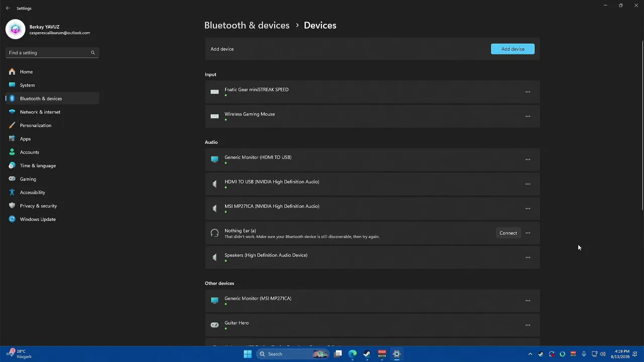644x362 pixels.
Task: Click the Personalization paintbrush icon
Action: point(12,125)
